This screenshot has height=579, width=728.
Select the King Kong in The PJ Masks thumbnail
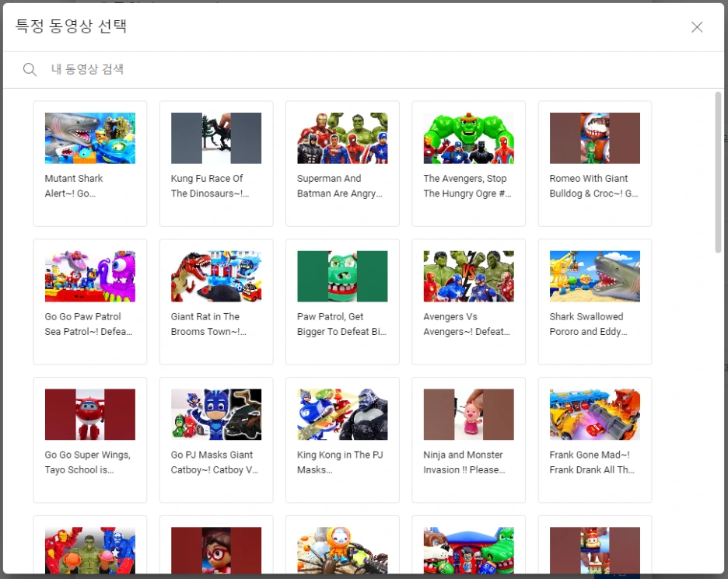(x=343, y=414)
